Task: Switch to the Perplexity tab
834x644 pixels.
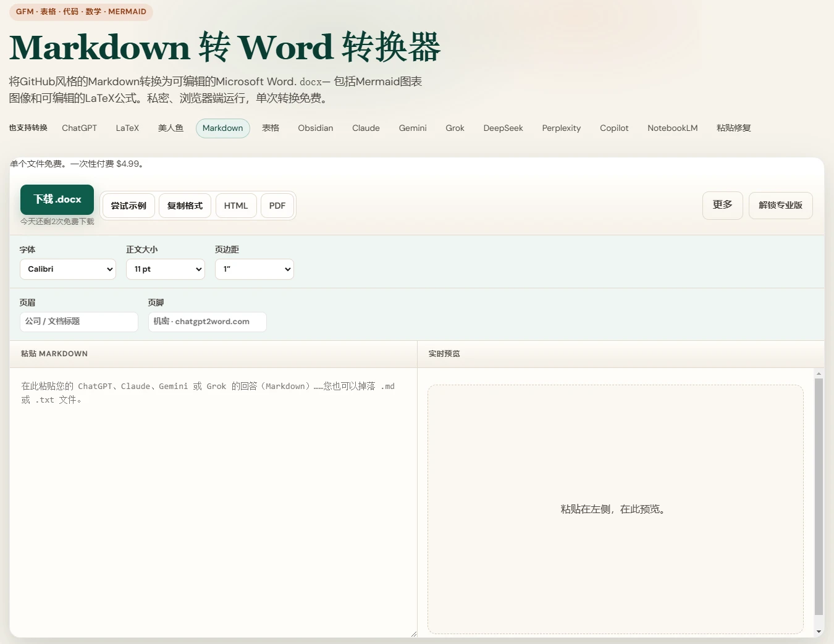Action: coord(562,128)
